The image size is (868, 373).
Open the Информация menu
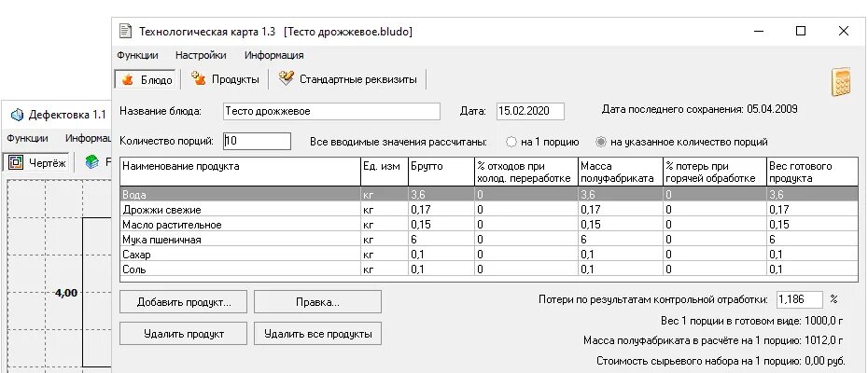coord(274,55)
